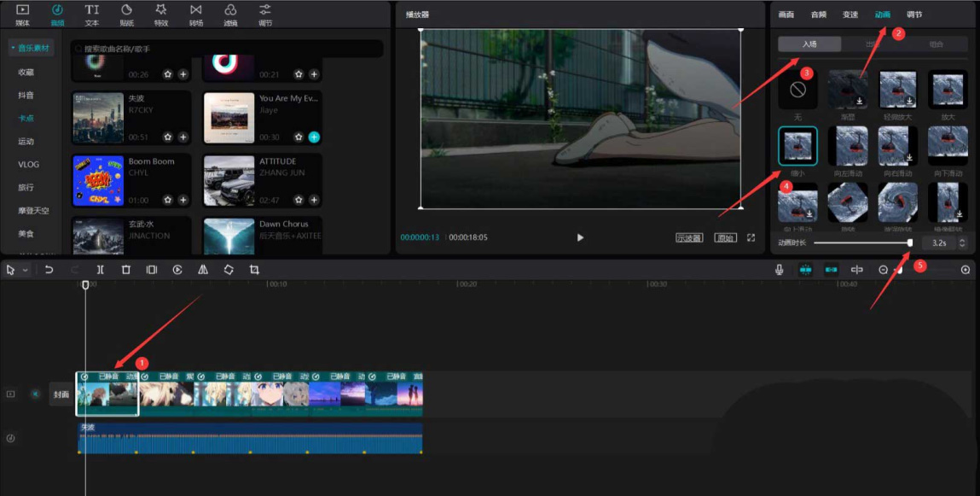
Task: Open the selection tool dropdown arrow
Action: tap(26, 270)
